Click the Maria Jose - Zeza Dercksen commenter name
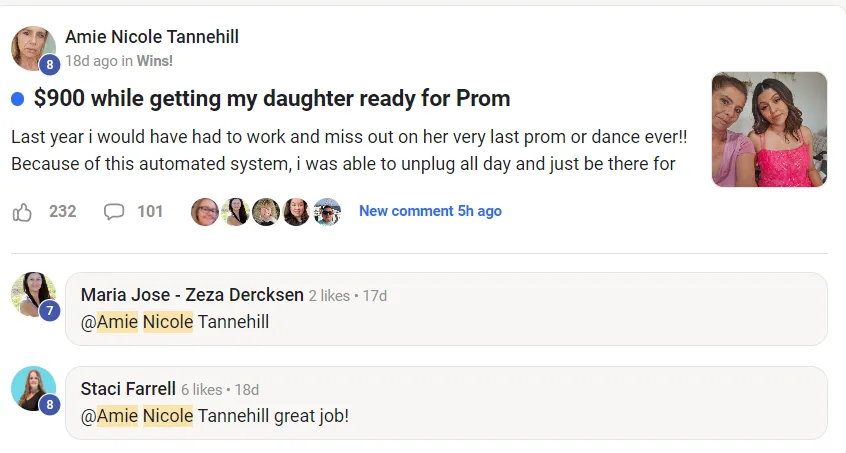846x453 pixels. (x=192, y=295)
